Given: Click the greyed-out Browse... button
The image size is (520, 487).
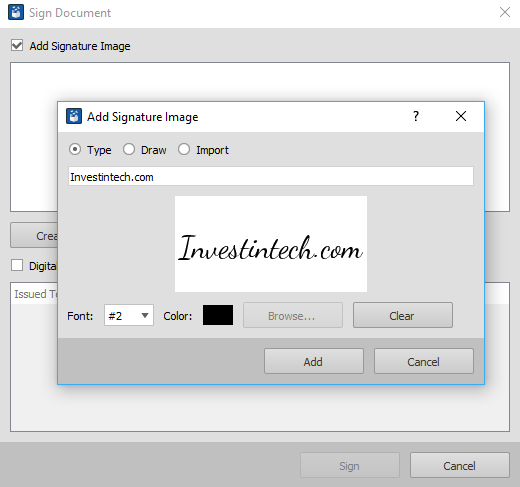Looking at the screenshot, I should coord(293,315).
